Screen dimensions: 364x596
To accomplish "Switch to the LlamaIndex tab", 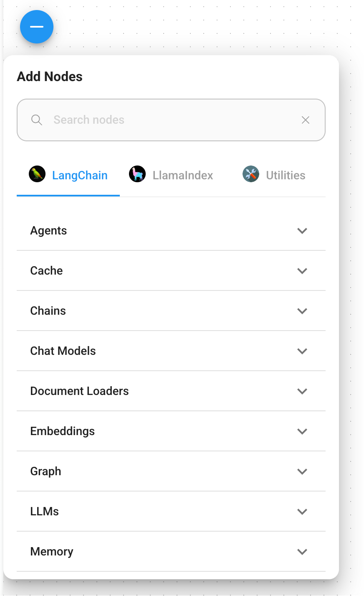I will pyautogui.click(x=171, y=175).
